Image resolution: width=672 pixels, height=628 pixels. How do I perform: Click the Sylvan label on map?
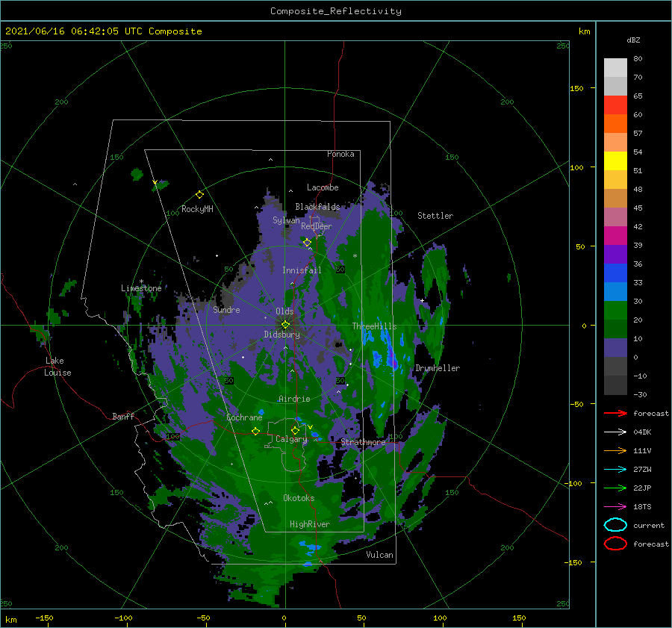tap(286, 220)
